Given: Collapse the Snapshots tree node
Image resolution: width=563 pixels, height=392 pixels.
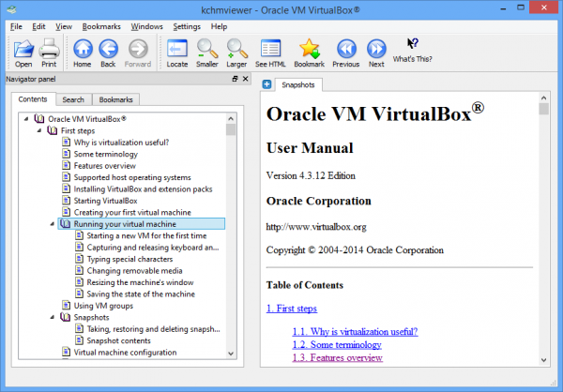Looking at the screenshot, I should pos(52,317).
